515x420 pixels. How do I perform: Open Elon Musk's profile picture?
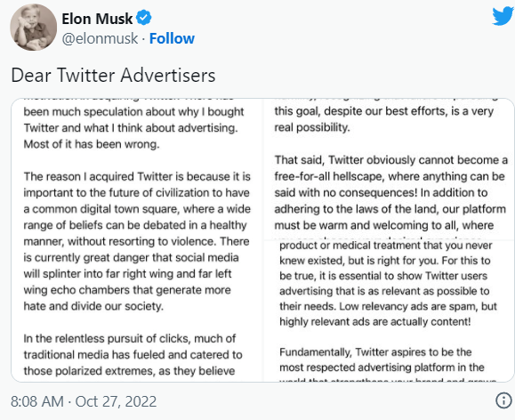point(33,28)
